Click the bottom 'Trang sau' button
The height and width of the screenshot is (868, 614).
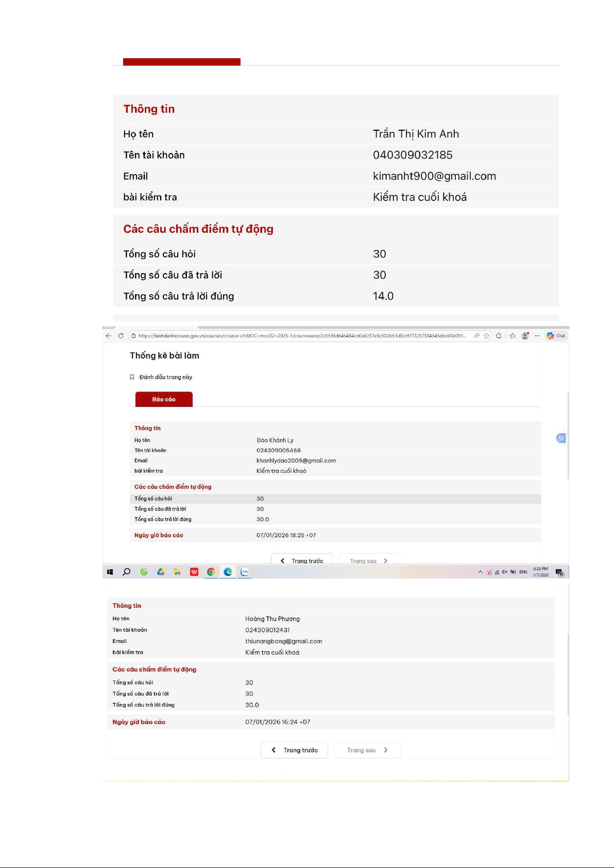pos(367,750)
